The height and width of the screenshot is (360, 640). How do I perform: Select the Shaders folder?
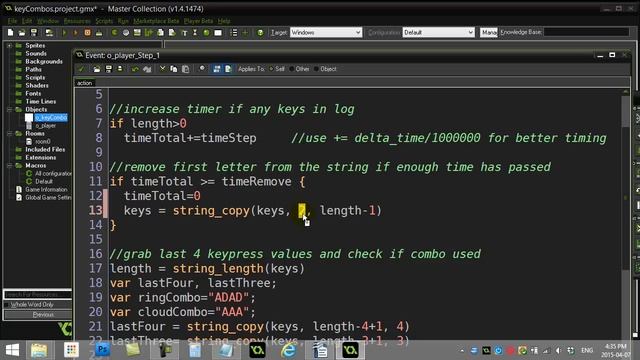tap(37, 86)
